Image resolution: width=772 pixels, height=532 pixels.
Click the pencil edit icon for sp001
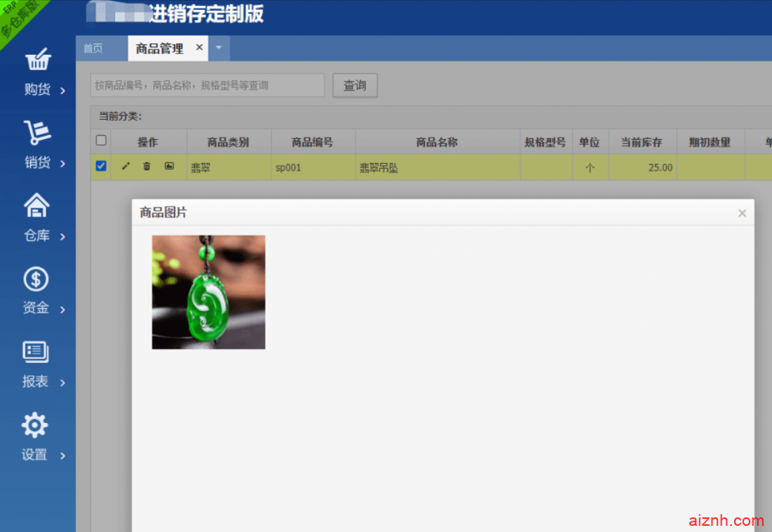126,167
